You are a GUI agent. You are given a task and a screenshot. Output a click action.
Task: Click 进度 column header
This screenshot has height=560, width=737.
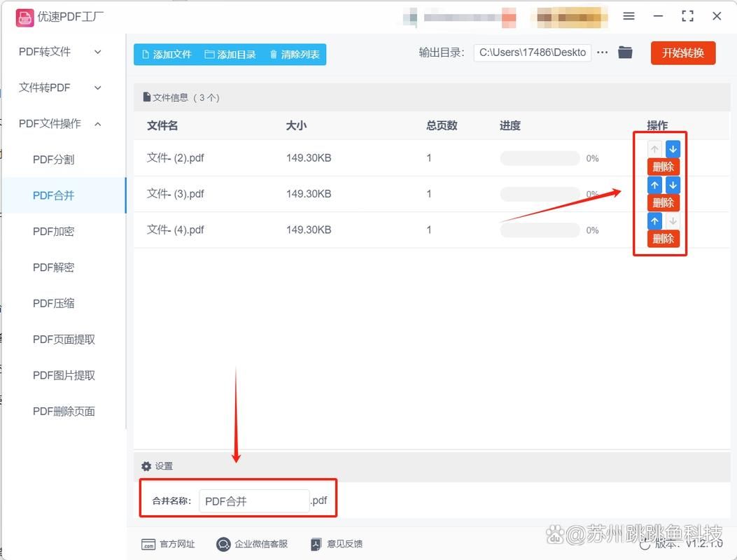click(x=510, y=125)
